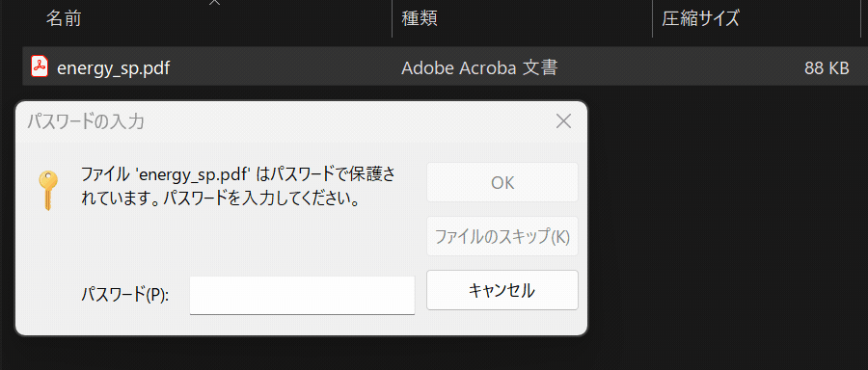Sort by the 名前 column header
This screenshot has height=370, width=868.
coord(64,18)
